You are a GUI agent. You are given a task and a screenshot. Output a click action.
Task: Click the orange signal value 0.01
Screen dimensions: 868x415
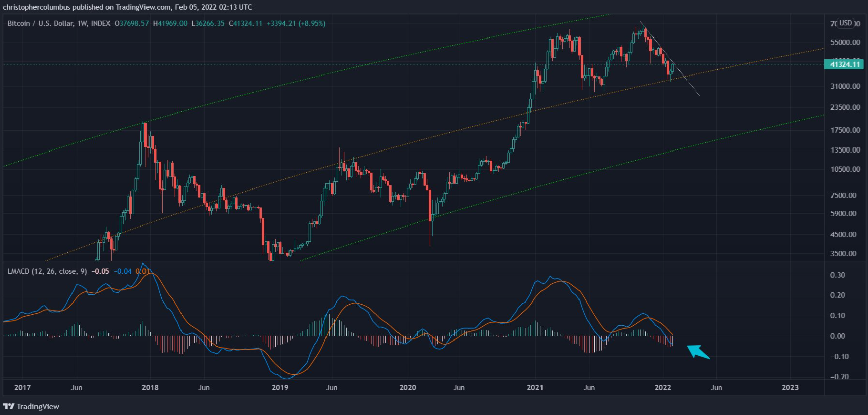point(142,271)
